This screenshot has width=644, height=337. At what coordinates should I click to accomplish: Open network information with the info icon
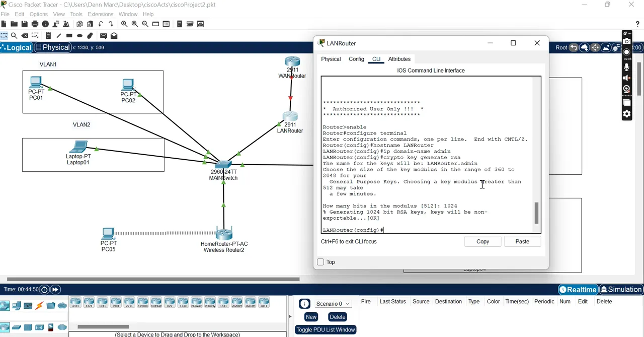45,24
